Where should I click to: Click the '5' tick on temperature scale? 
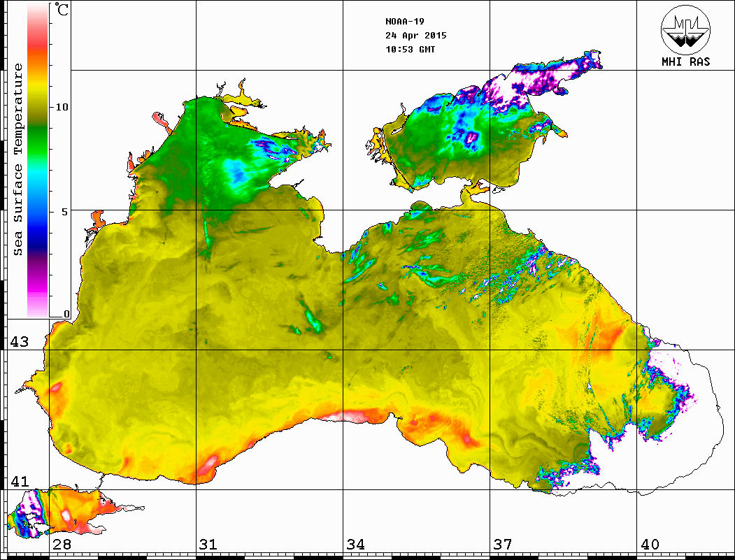coord(64,212)
